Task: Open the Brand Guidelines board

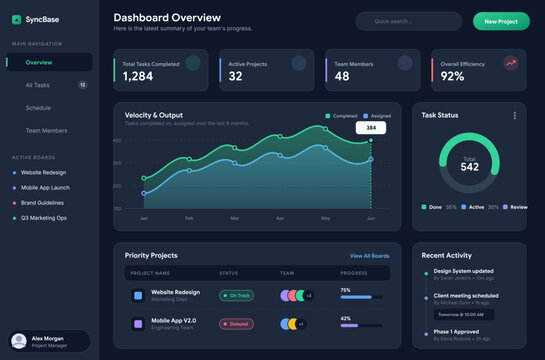Action: pos(38,203)
